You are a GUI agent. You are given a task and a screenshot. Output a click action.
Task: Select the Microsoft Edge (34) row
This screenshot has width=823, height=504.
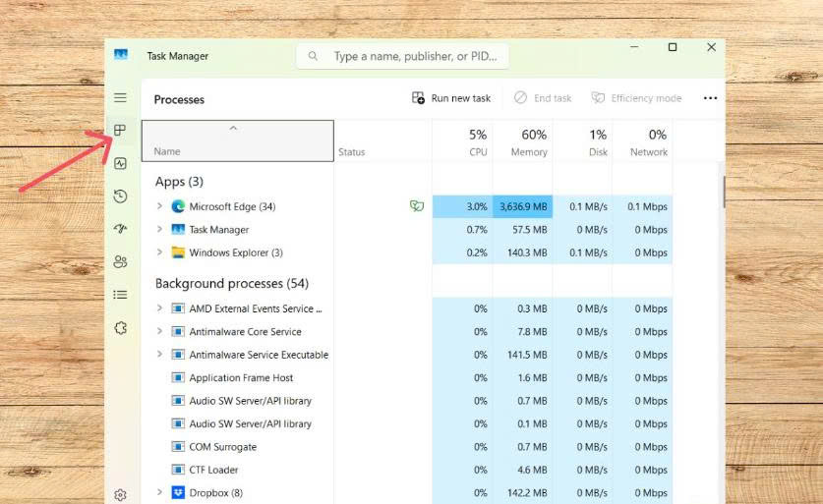click(407, 206)
